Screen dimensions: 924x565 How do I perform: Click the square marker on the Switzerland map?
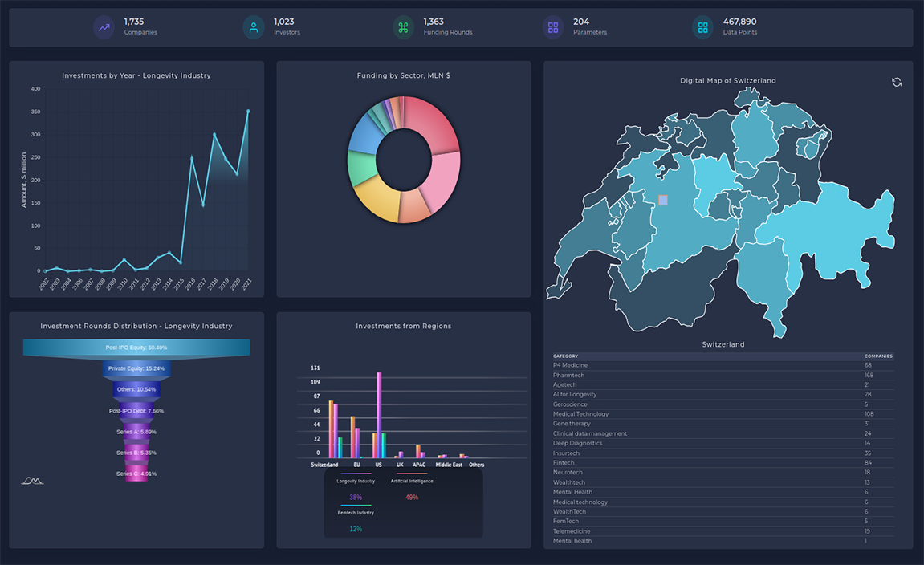point(663,200)
